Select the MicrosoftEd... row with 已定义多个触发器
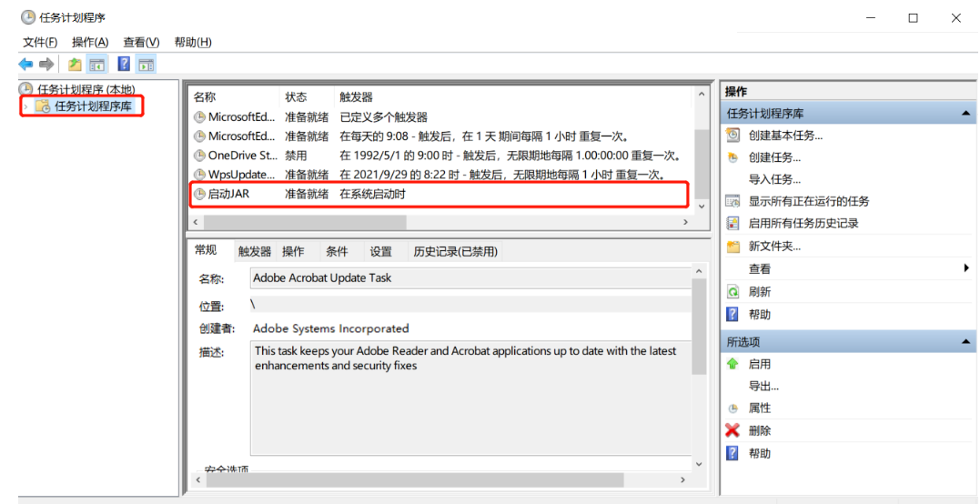This screenshot has width=980, height=504. click(440, 116)
